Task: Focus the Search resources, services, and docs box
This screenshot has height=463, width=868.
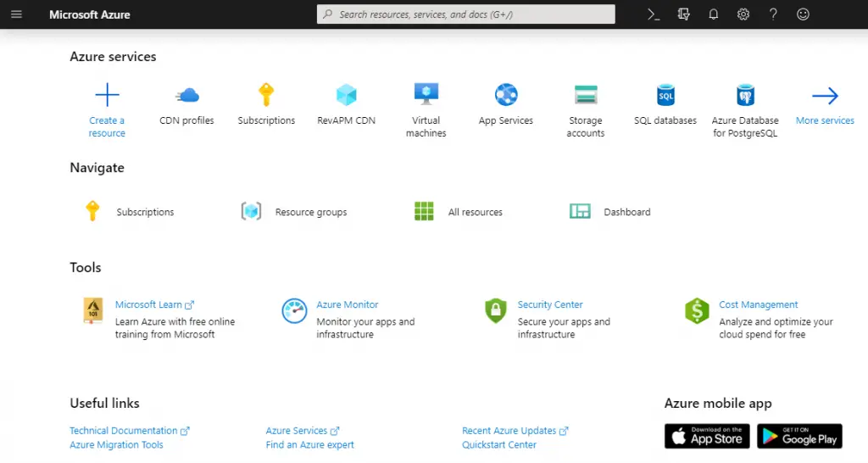Action: point(466,14)
